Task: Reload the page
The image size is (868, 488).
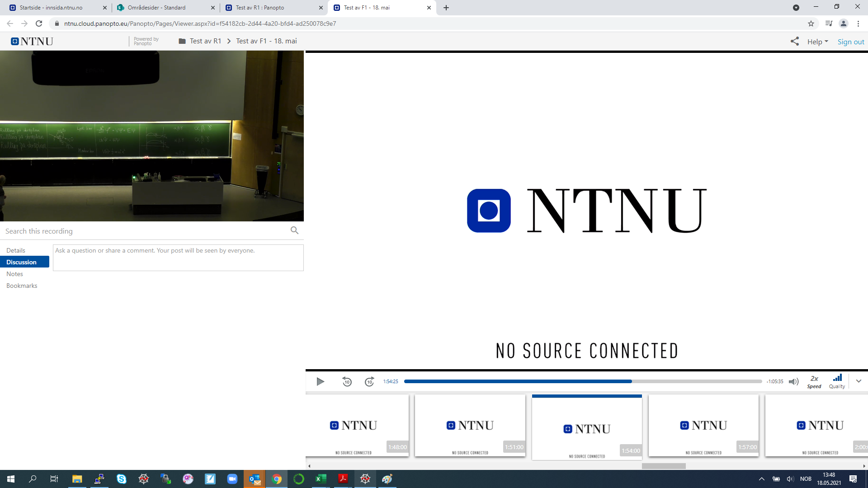Action: click(x=39, y=23)
